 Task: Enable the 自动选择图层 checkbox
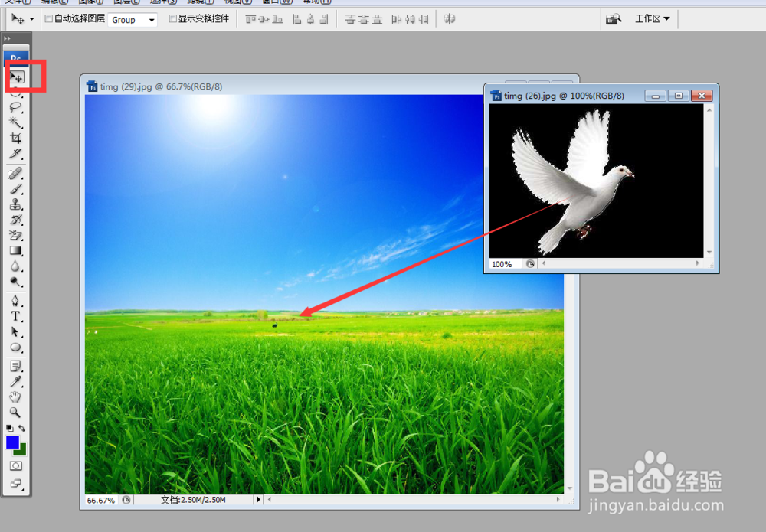click(49, 18)
